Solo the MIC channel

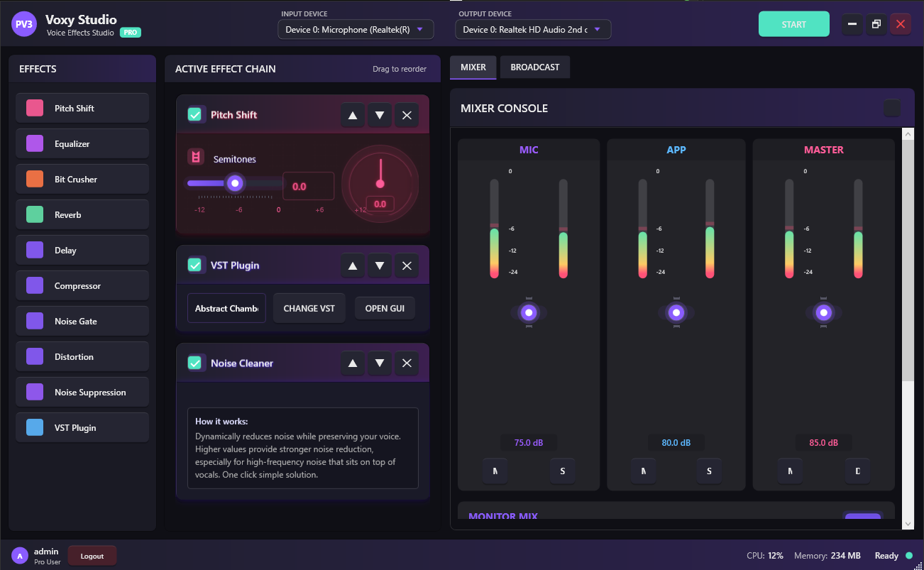click(x=563, y=471)
